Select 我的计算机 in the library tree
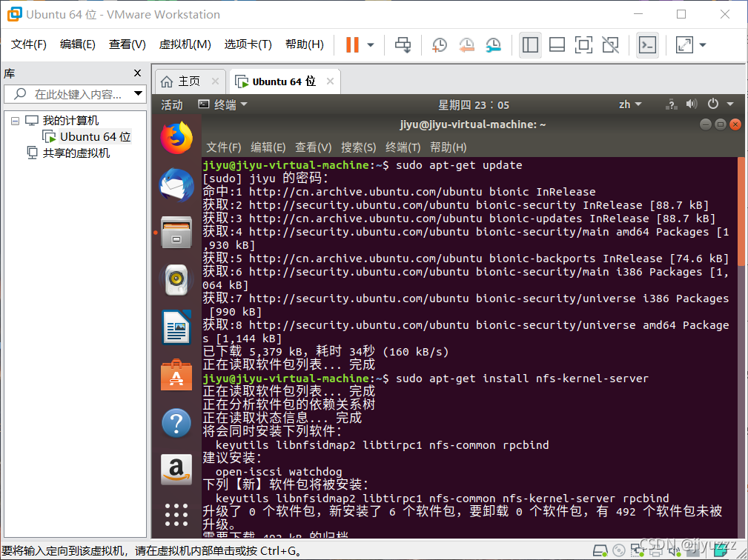The height and width of the screenshot is (560, 748). (x=70, y=120)
